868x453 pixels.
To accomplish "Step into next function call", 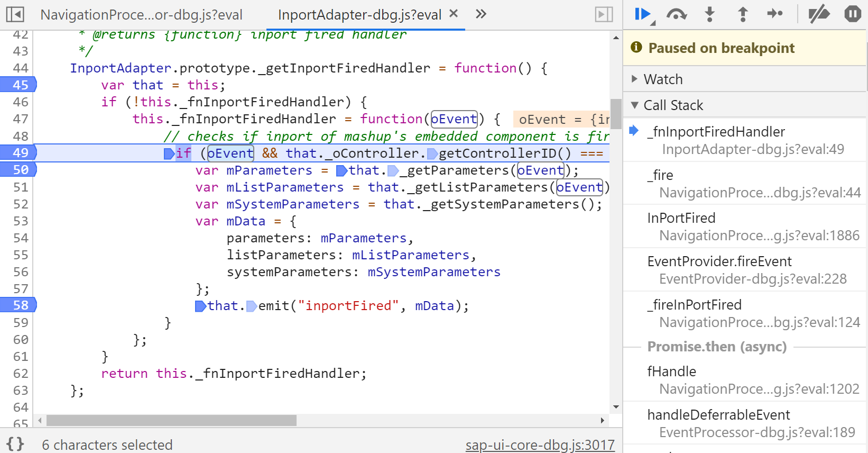I will point(710,14).
